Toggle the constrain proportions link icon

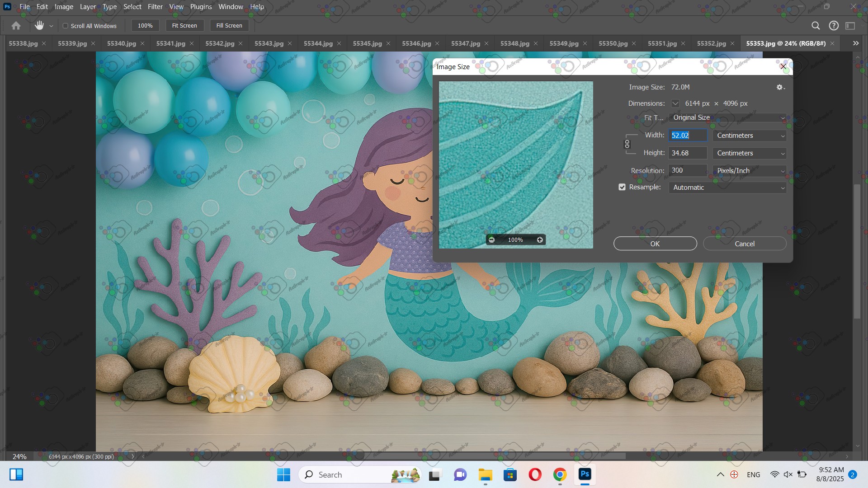click(627, 144)
